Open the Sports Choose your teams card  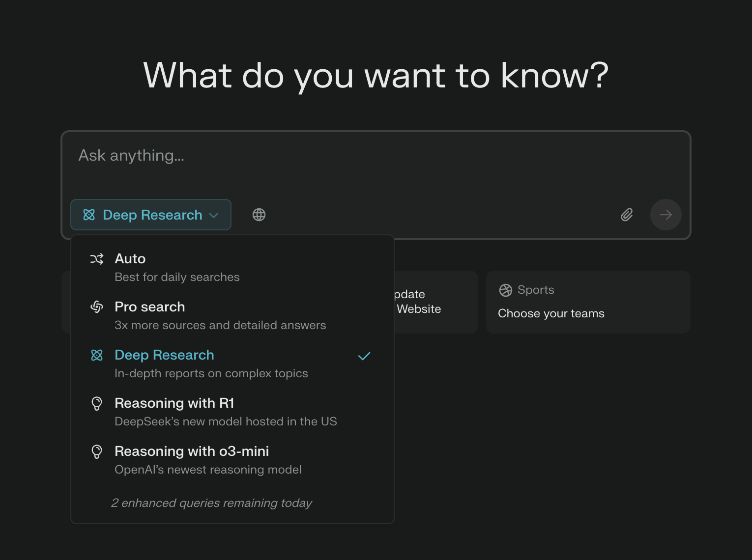tap(588, 302)
